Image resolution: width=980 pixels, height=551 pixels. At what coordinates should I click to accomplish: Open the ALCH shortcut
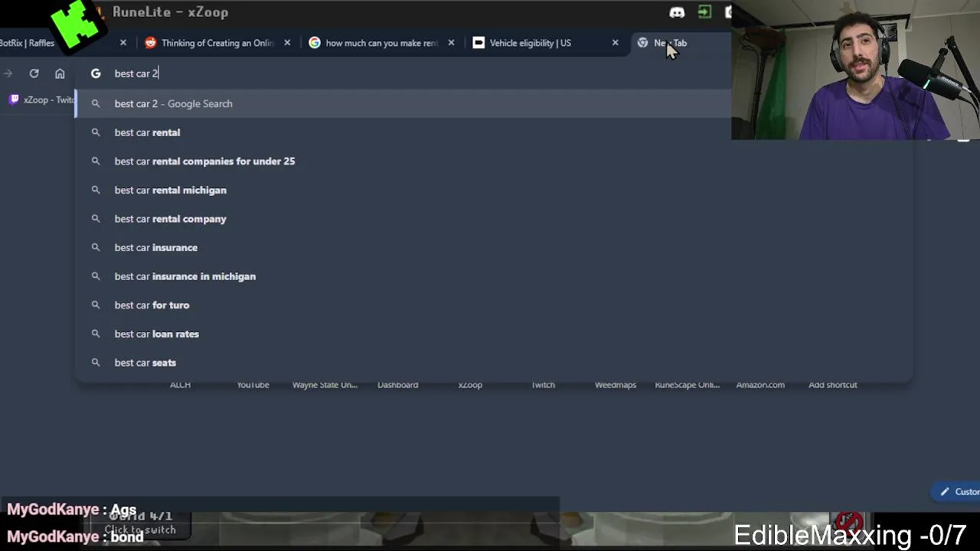click(x=180, y=385)
